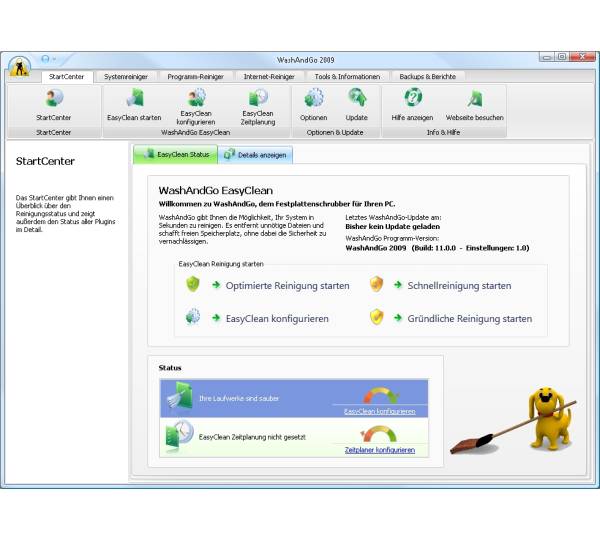Viewport: 600px width, 540px height.
Task: Open EasyClean konfigurieren in the ribbon
Action: (x=196, y=97)
